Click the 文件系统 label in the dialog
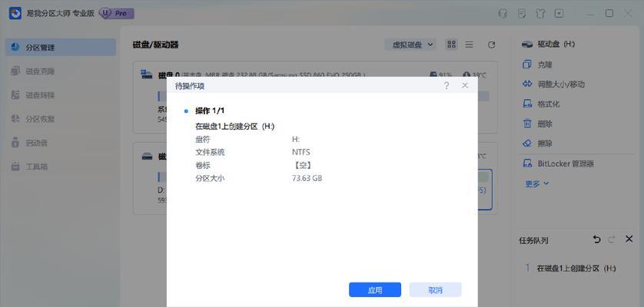644x307 pixels. coord(210,152)
